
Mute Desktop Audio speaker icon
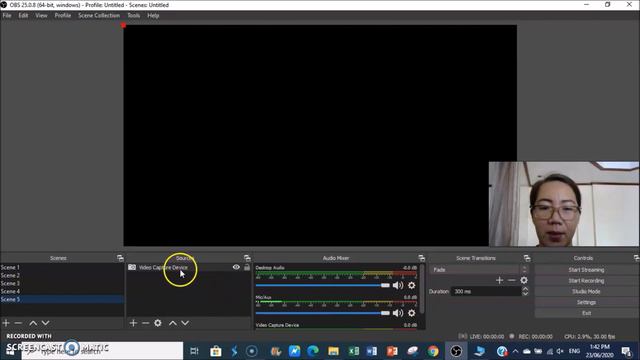coord(398,285)
